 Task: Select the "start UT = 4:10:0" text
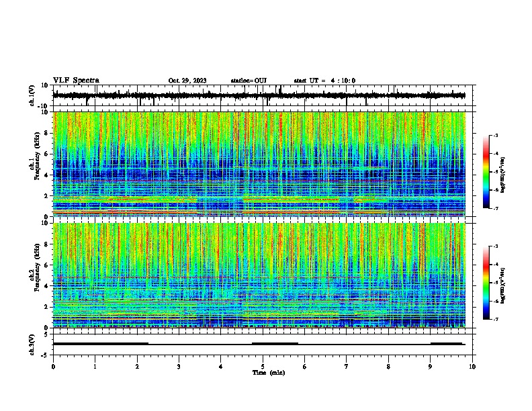(324, 81)
